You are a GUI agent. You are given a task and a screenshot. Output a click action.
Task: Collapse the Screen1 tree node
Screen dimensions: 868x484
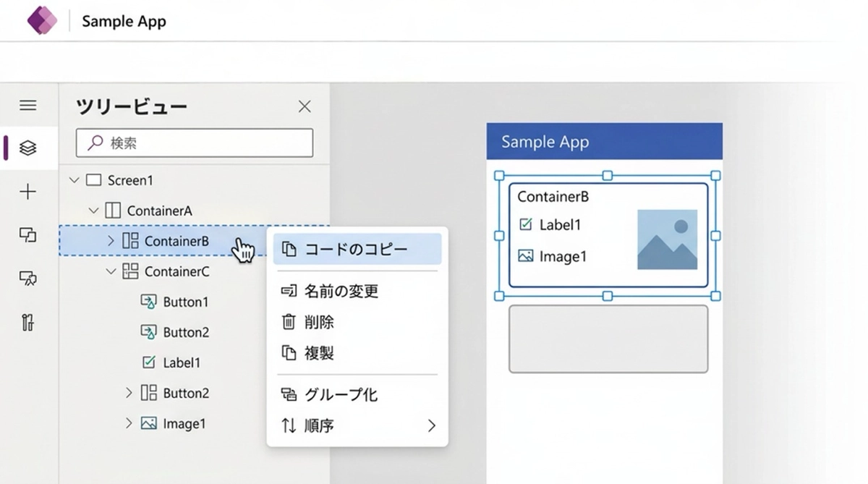74,180
